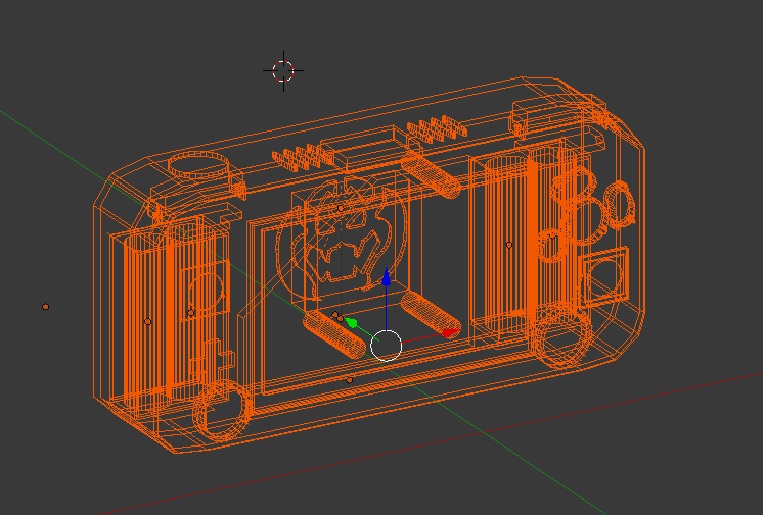Grab the blue Z-axis manipulator arrow
Image resolution: width=763 pixels, height=515 pixels.
(x=386, y=277)
